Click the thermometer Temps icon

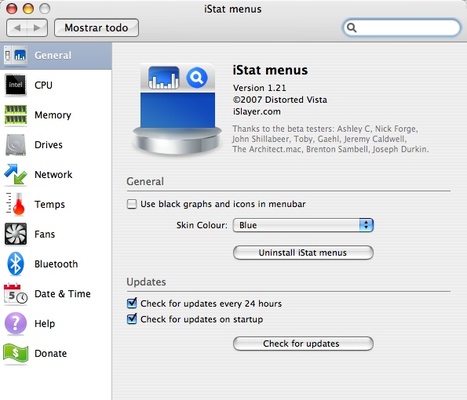coord(15,204)
